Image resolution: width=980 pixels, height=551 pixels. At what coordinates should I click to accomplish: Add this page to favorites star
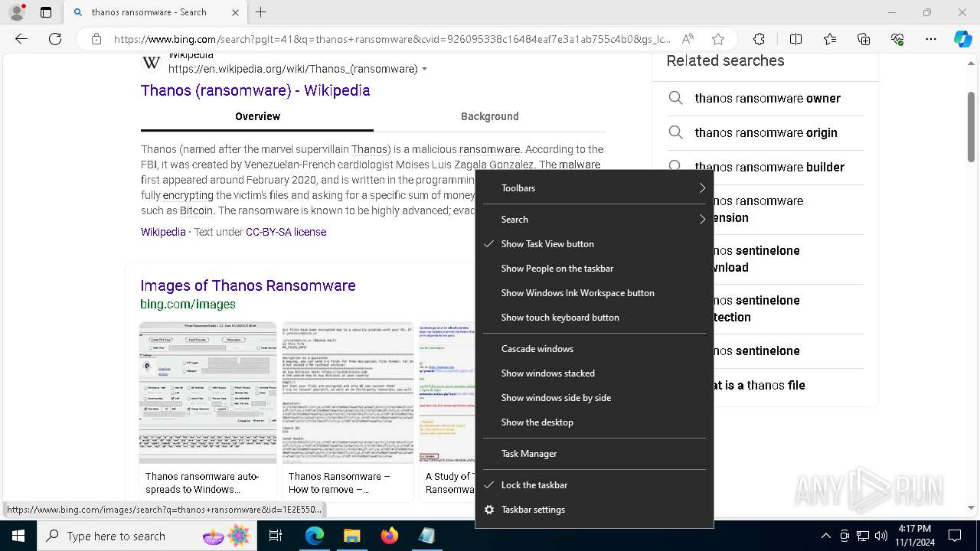click(x=717, y=39)
